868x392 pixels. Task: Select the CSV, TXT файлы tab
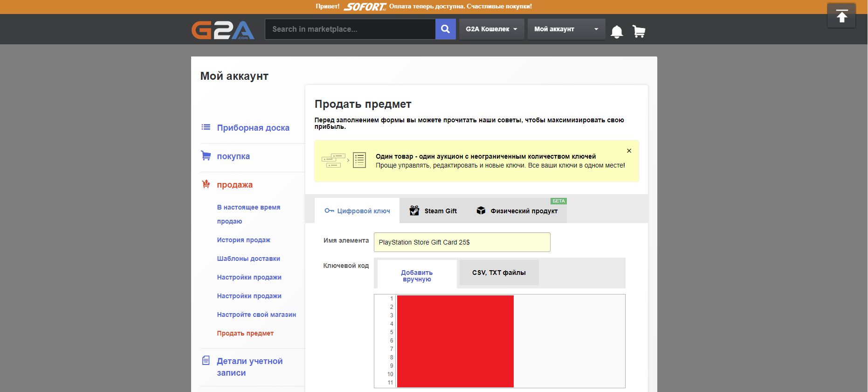tap(499, 273)
